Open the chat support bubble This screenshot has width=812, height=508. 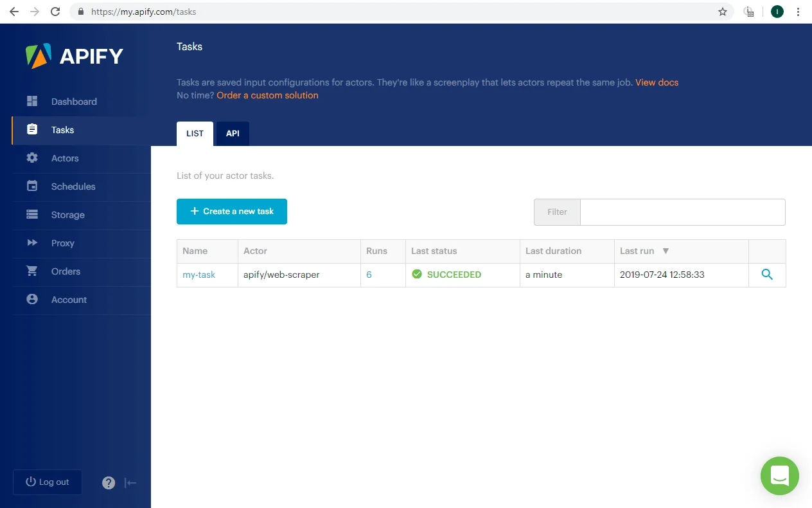pos(779,476)
